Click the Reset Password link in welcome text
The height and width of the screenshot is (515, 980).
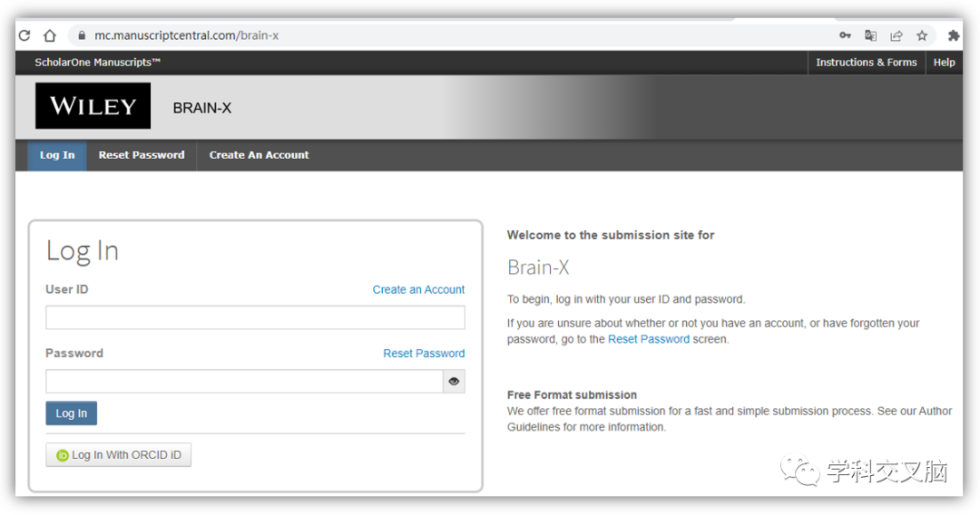[x=649, y=340]
